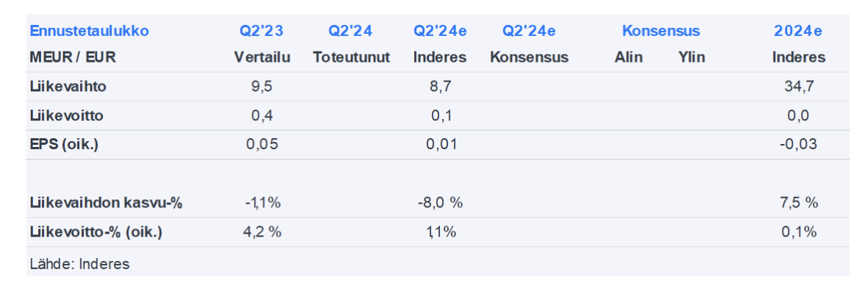
Task: Click the Lähde: Inderes source text
Action: point(79,263)
